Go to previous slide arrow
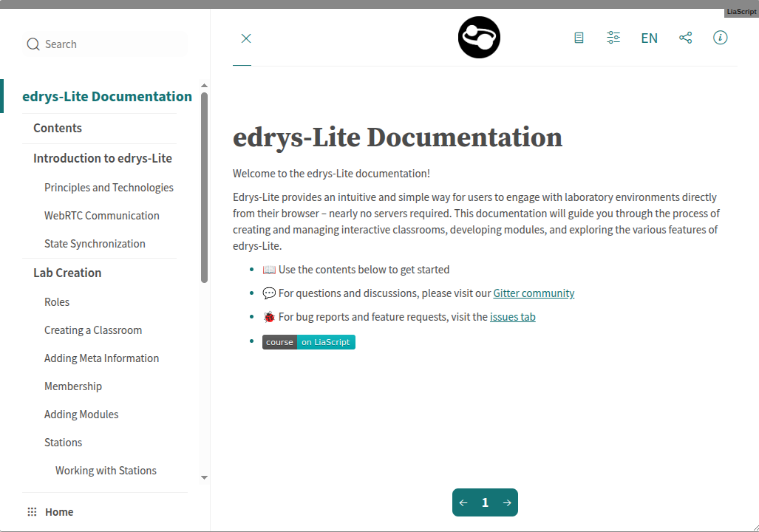This screenshot has height=532, width=759. click(x=463, y=503)
